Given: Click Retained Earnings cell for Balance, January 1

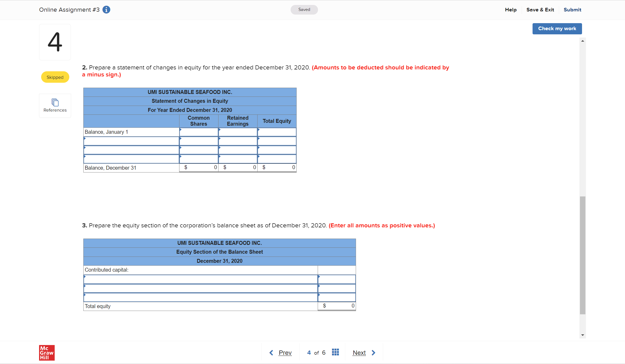Looking at the screenshot, I should [x=238, y=132].
